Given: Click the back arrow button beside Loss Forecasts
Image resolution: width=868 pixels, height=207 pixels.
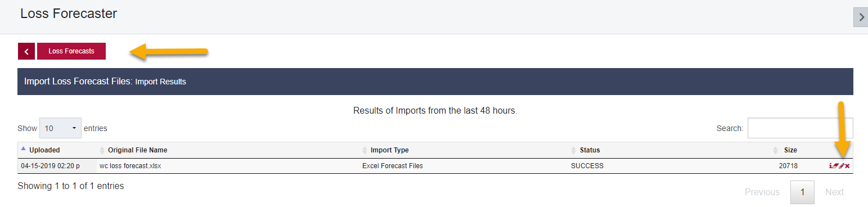Looking at the screenshot, I should (x=26, y=51).
